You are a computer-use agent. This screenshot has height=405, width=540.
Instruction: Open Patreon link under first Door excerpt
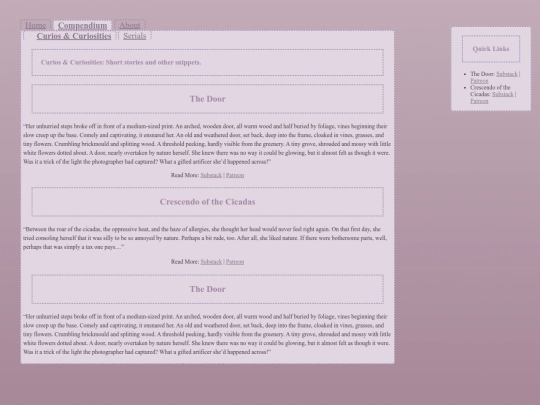235,175
